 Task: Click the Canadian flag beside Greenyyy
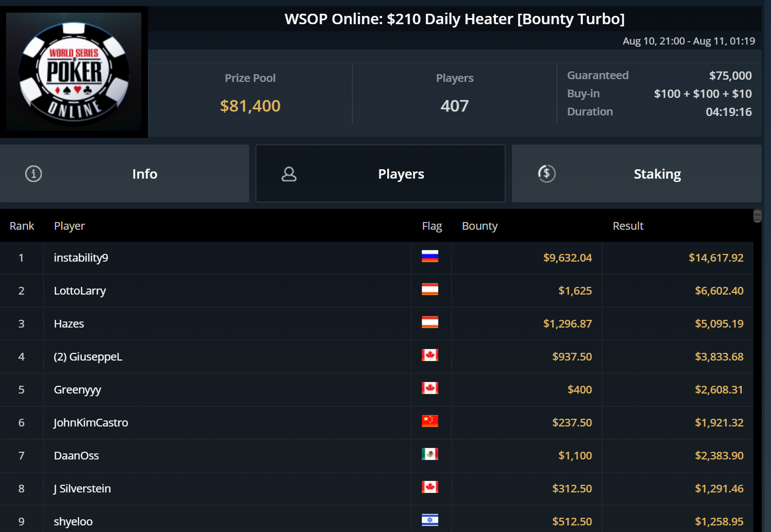pyautogui.click(x=430, y=388)
